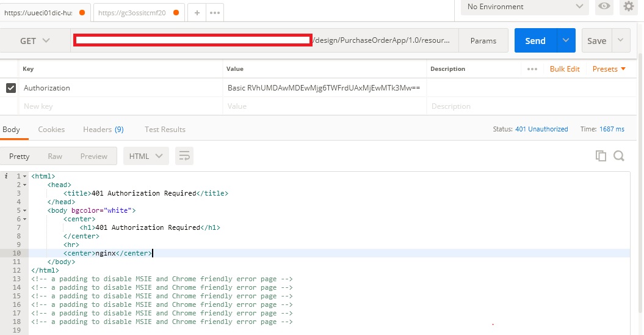
Task: Uncheck the Authorization header checkbox
Action: (x=10, y=87)
